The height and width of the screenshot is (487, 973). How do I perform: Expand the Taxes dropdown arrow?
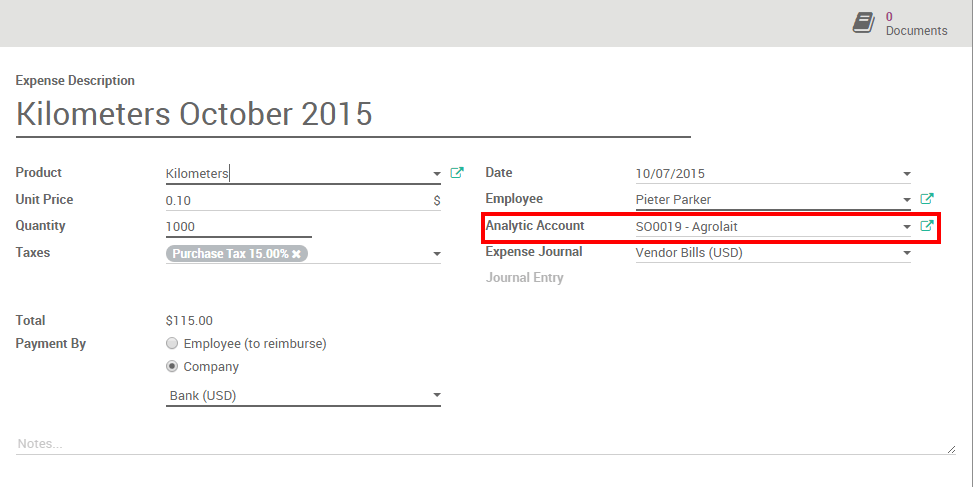[437, 254]
